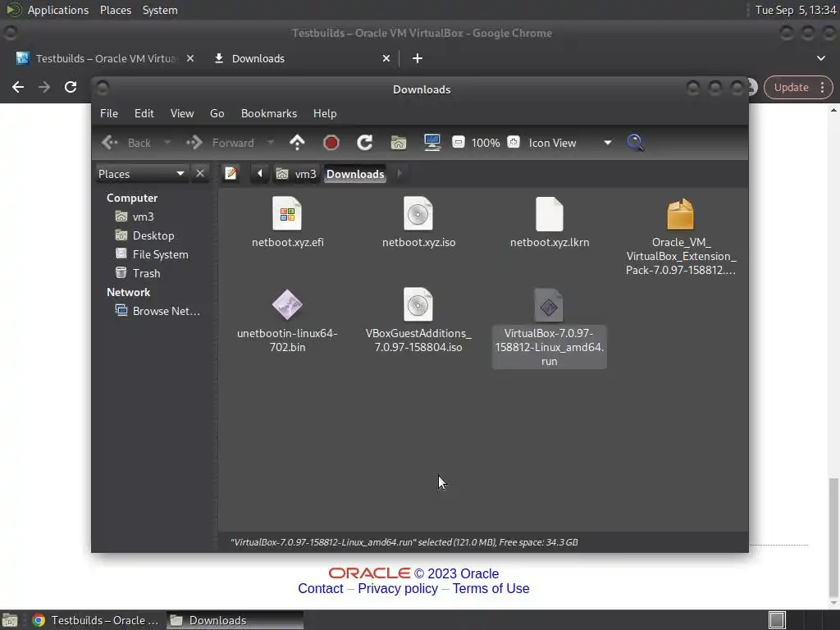This screenshot has height=630, width=840.
Task: Close the Testbuilds Chrome tab
Action: [190, 58]
